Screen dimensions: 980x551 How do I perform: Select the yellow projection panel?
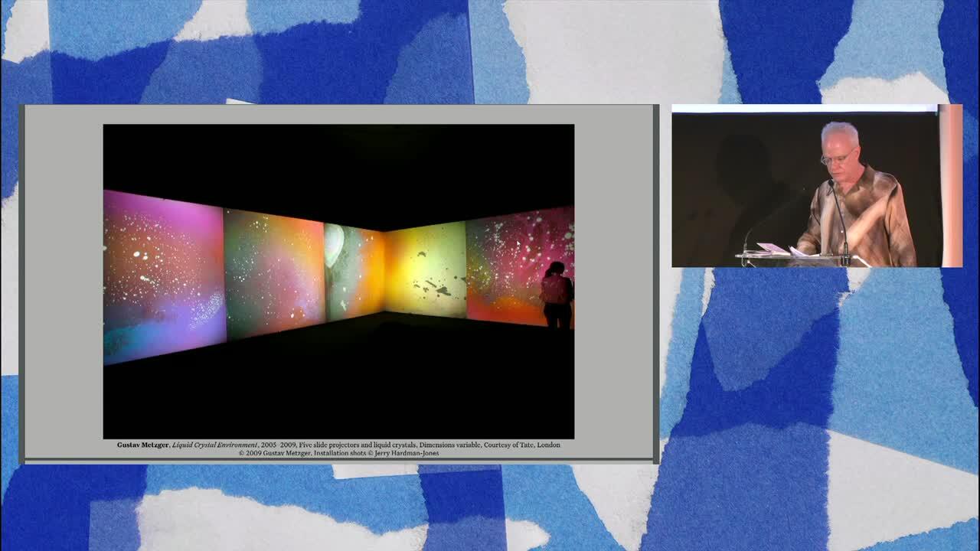coord(425,269)
